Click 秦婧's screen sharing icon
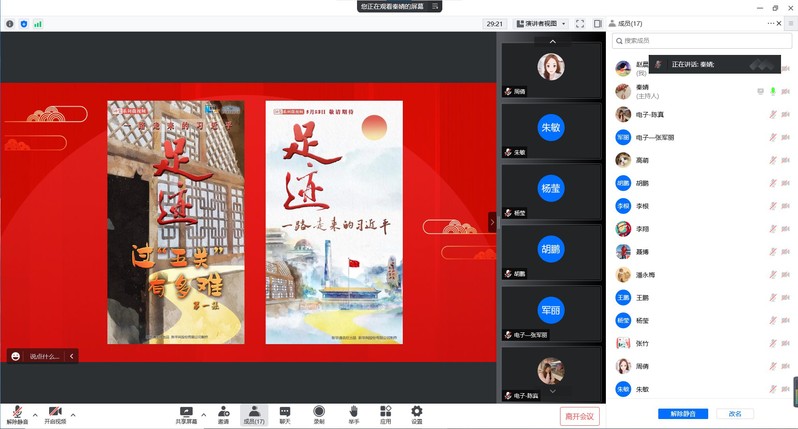The image size is (798, 429). tap(760, 92)
